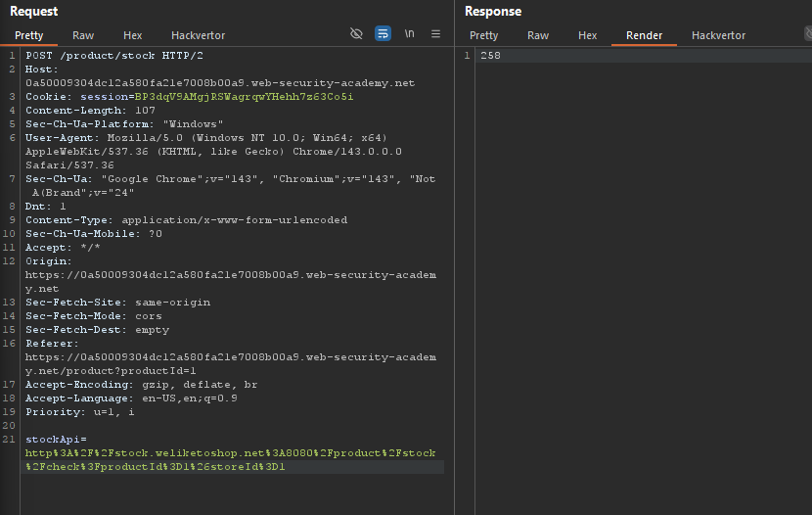Click the AppleWebKit/537.36 continuation line

213,152
